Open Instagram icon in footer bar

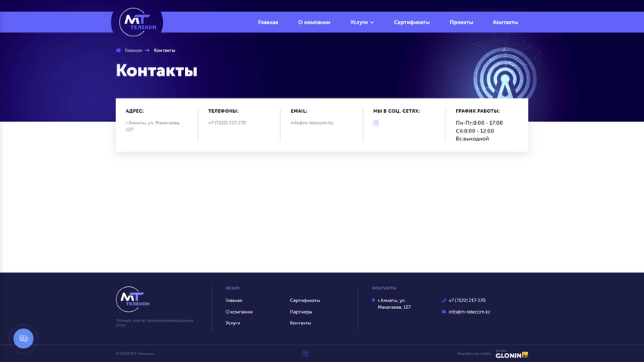(x=305, y=354)
